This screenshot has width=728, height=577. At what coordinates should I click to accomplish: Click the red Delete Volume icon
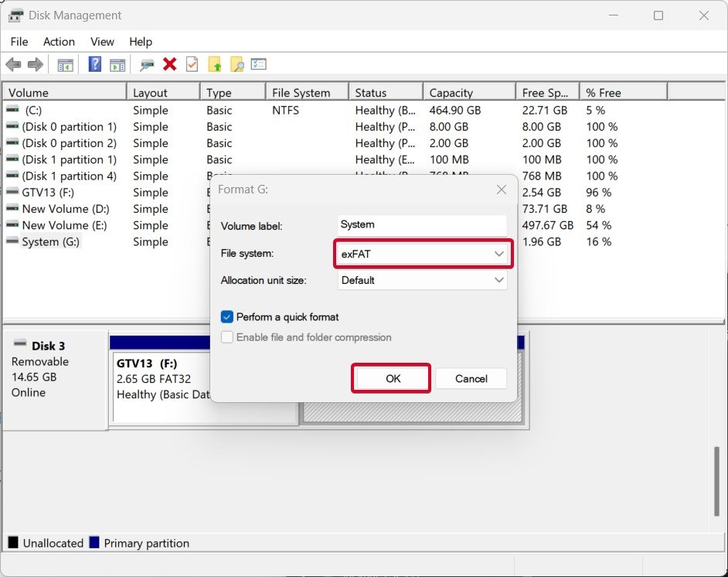click(168, 64)
